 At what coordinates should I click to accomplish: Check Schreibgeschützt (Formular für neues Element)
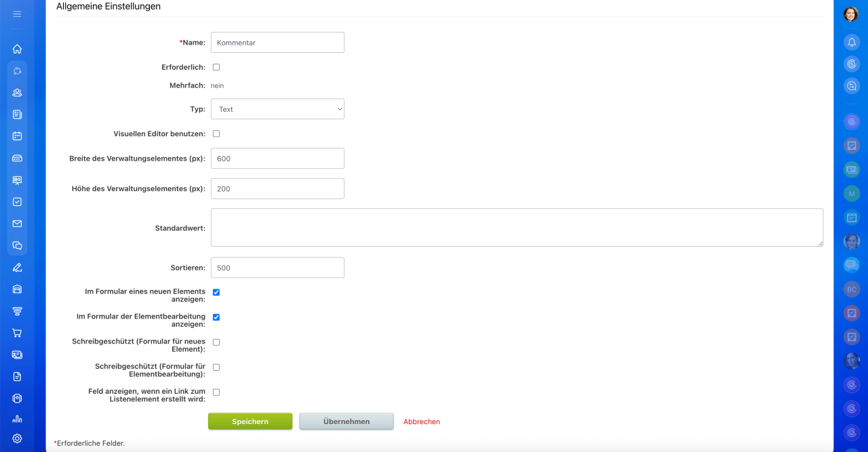(x=216, y=342)
